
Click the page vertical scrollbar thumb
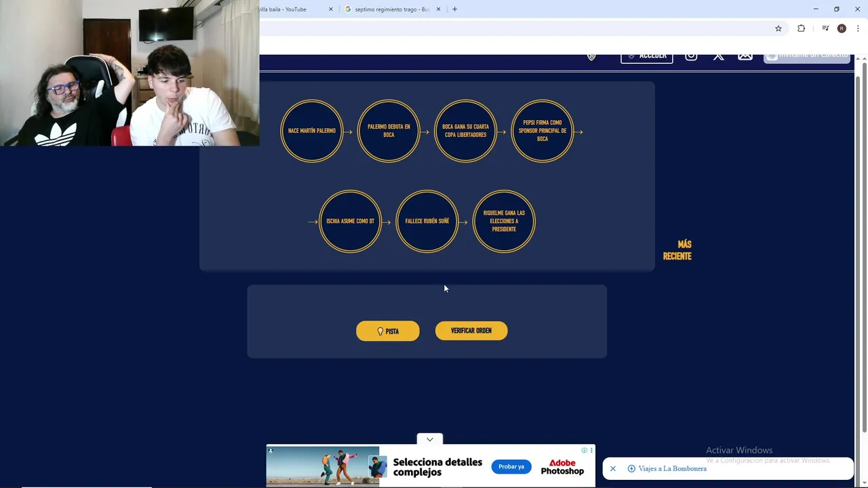click(x=864, y=247)
